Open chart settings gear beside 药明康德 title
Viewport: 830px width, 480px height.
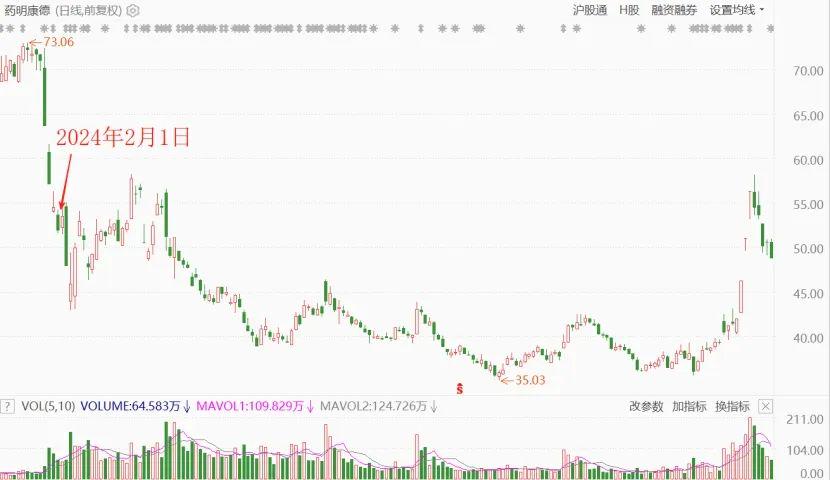click(x=133, y=11)
